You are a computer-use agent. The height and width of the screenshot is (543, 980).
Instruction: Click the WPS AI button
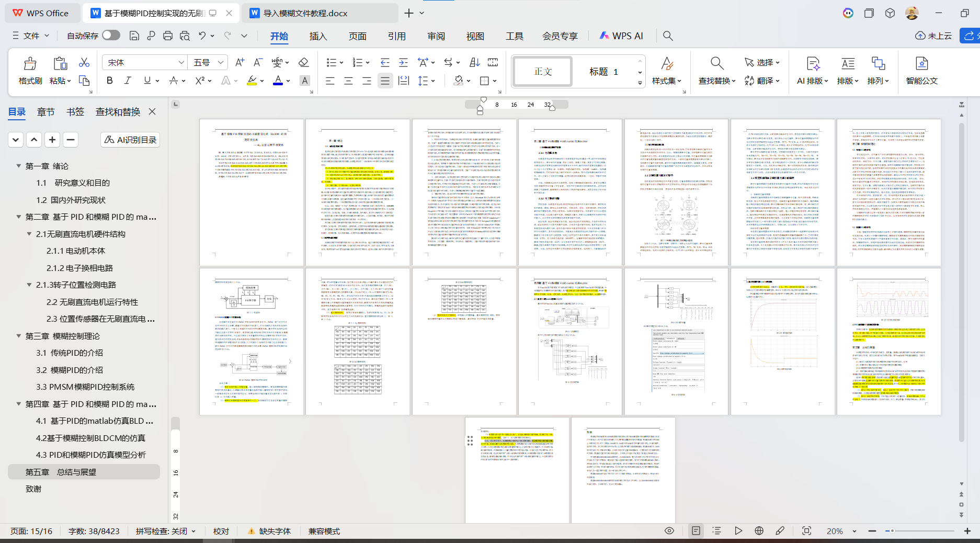click(x=621, y=36)
